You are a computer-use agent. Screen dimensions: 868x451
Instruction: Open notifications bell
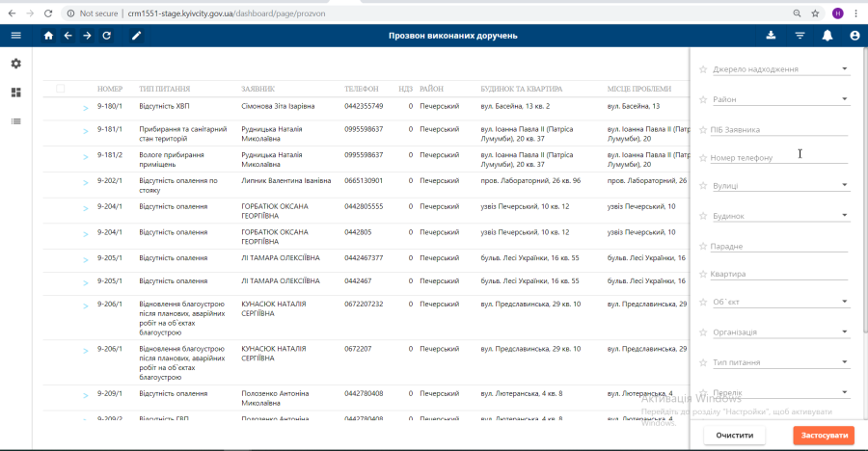tap(827, 36)
